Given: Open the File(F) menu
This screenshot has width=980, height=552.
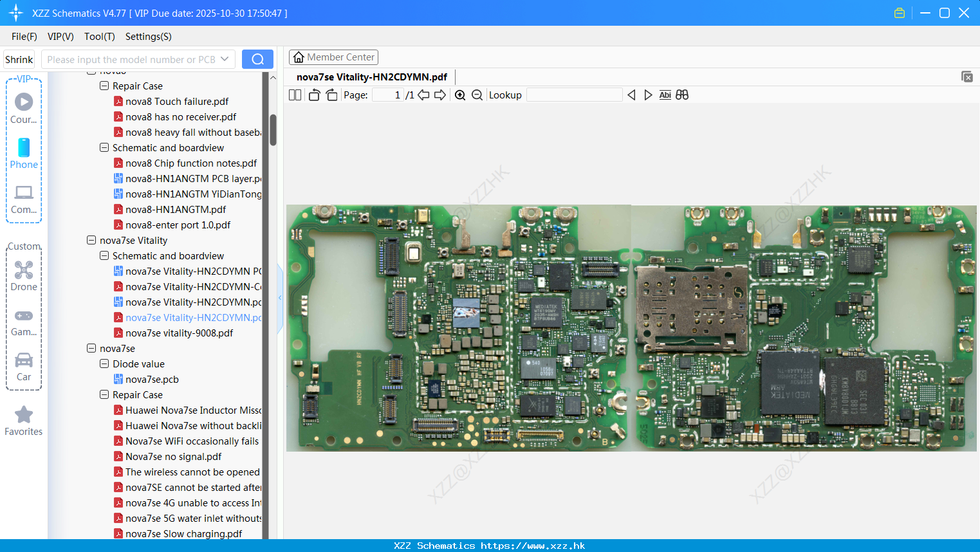Looking at the screenshot, I should coord(24,37).
